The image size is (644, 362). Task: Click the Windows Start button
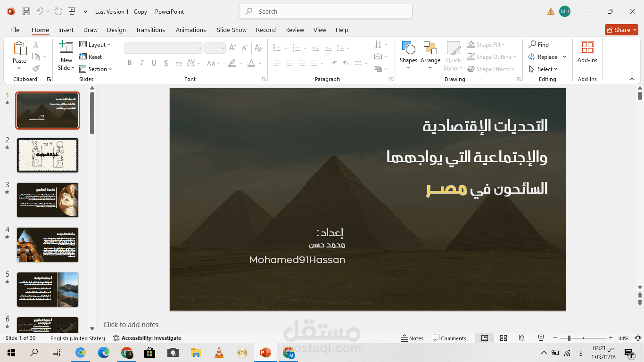click(x=11, y=352)
